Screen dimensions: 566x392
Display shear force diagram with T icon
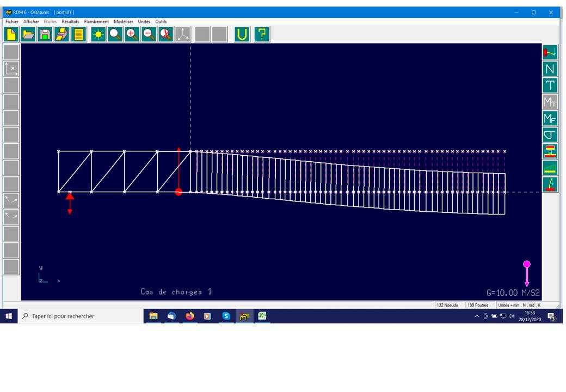[550, 85]
